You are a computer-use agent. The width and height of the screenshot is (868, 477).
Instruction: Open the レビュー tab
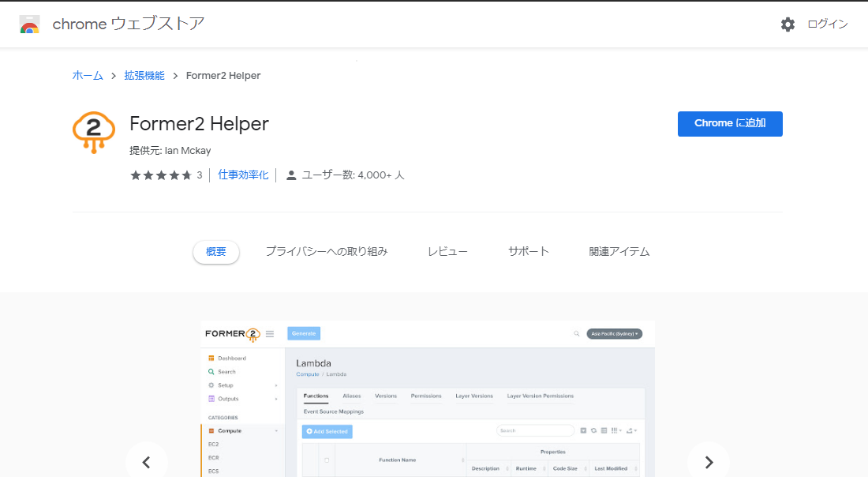point(447,251)
